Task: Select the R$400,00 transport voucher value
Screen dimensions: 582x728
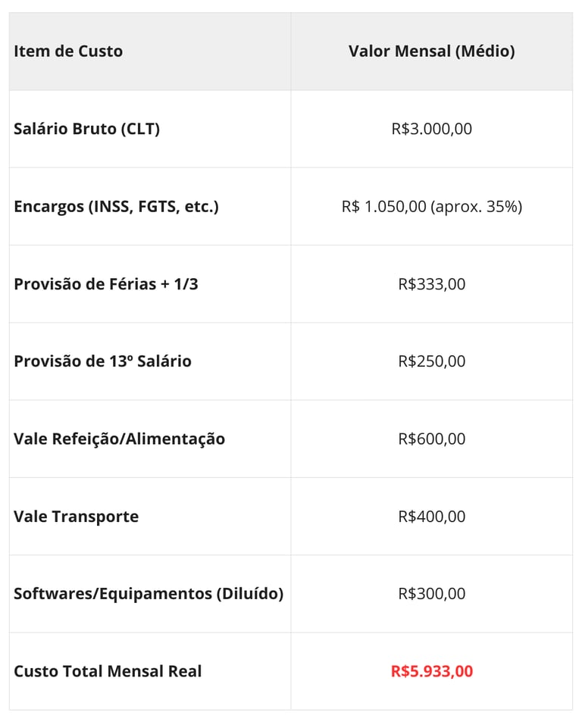Action: (x=431, y=517)
